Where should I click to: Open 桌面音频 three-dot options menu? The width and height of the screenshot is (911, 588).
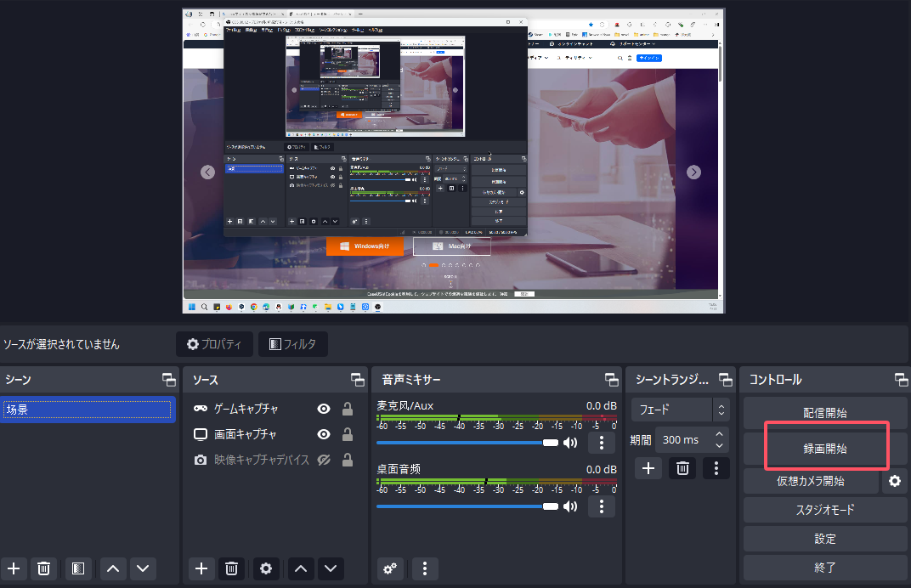pyautogui.click(x=602, y=506)
